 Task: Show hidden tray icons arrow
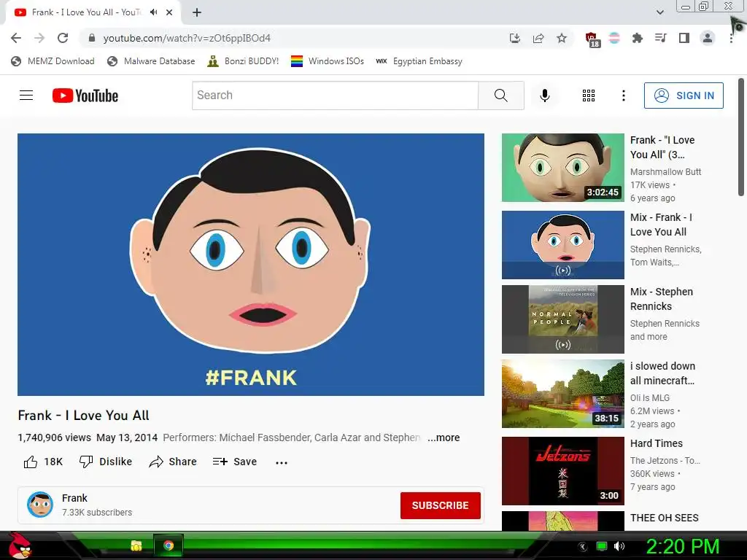coord(582,546)
